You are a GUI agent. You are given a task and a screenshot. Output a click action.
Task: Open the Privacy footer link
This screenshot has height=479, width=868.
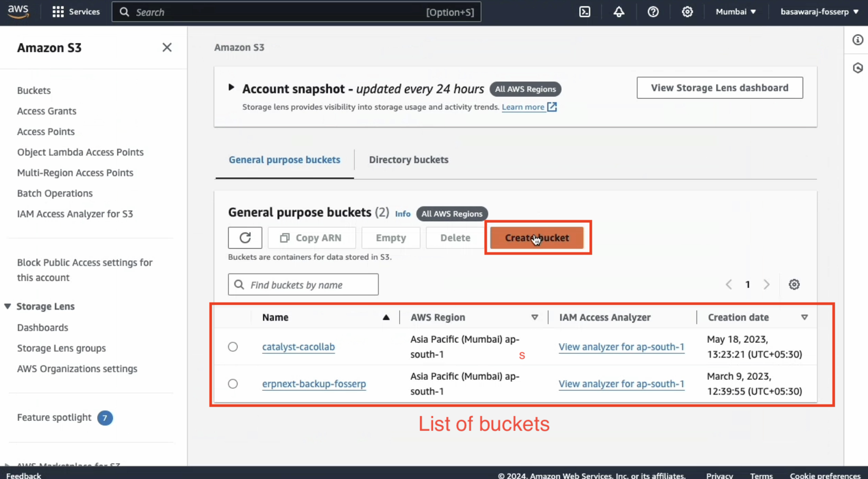(x=720, y=475)
